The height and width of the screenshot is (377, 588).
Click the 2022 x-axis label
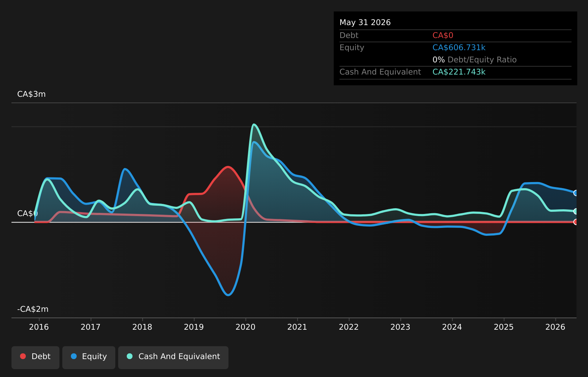coord(349,327)
